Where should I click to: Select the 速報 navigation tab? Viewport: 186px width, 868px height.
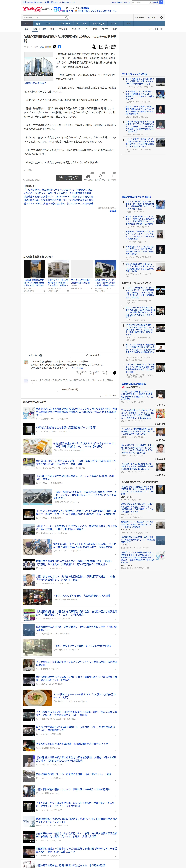[x=38, y=24]
